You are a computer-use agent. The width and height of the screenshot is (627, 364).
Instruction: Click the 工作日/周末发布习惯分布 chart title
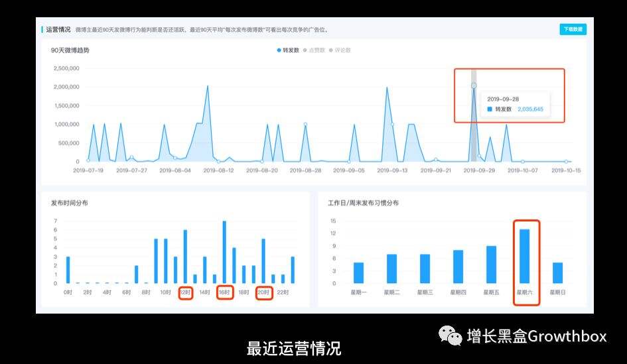(x=363, y=203)
